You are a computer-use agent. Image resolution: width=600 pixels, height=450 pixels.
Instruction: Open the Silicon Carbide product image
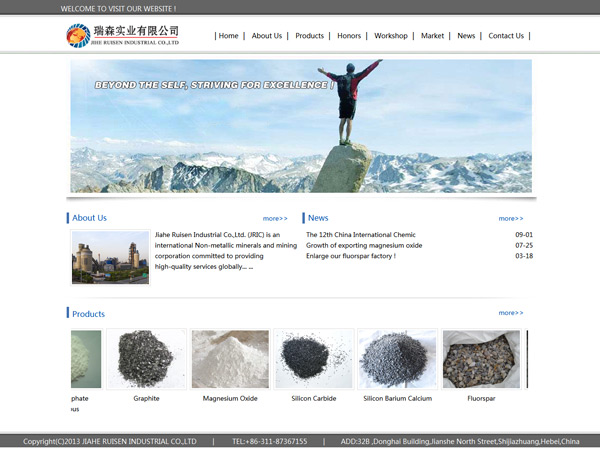pos(314,359)
